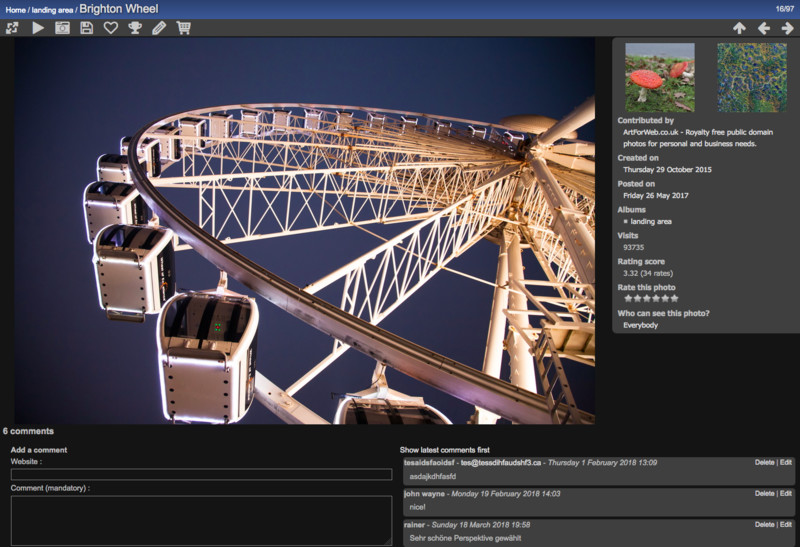The height and width of the screenshot is (547, 800).
Task: Delete the comment by john wayne
Action: pos(764,493)
